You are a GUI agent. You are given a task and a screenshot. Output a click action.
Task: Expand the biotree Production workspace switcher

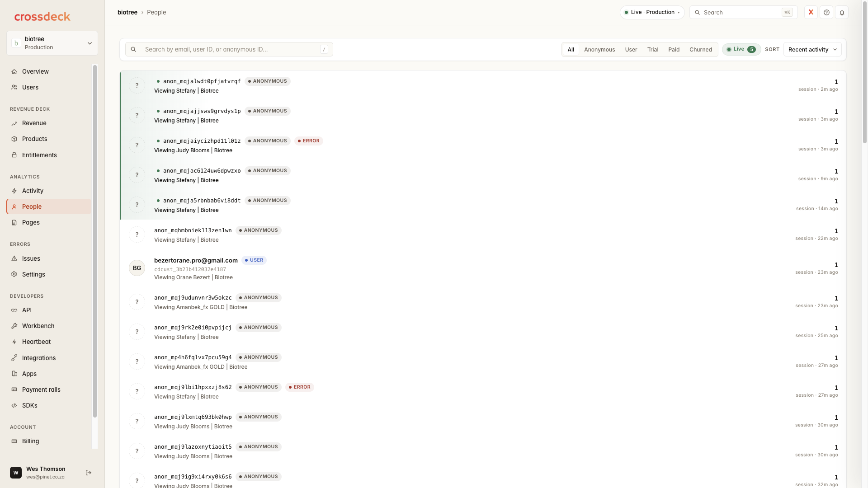[x=52, y=43]
